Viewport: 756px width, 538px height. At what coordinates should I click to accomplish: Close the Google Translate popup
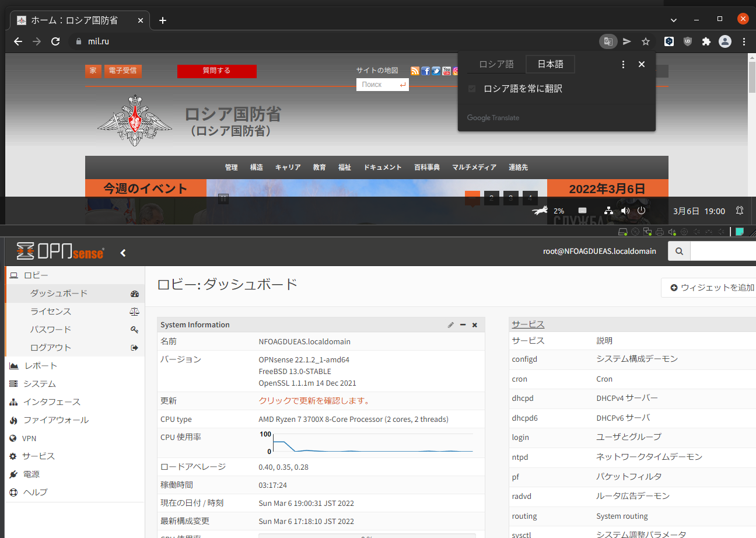[642, 64]
